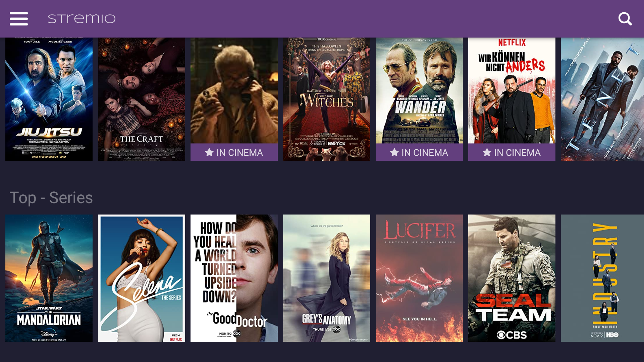Image resolution: width=644 pixels, height=362 pixels.
Task: Open the Lucifer series poster
Action: click(419, 278)
